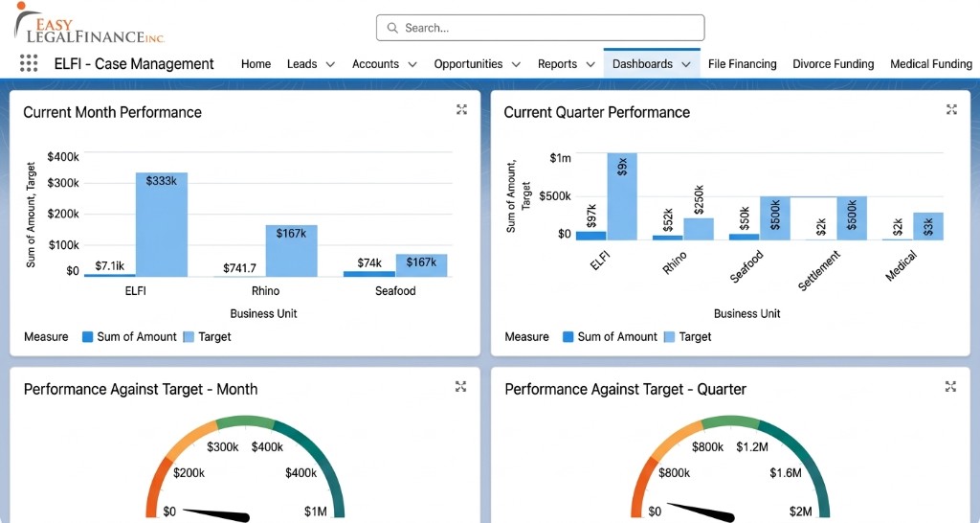Click the $1.6M label on quarter gauge
The width and height of the screenshot is (980, 523).
tap(786, 473)
